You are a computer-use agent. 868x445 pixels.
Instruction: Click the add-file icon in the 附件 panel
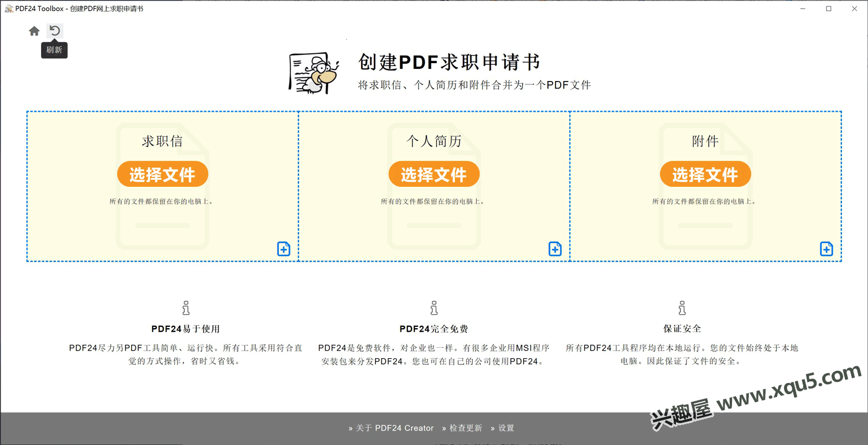pos(826,249)
